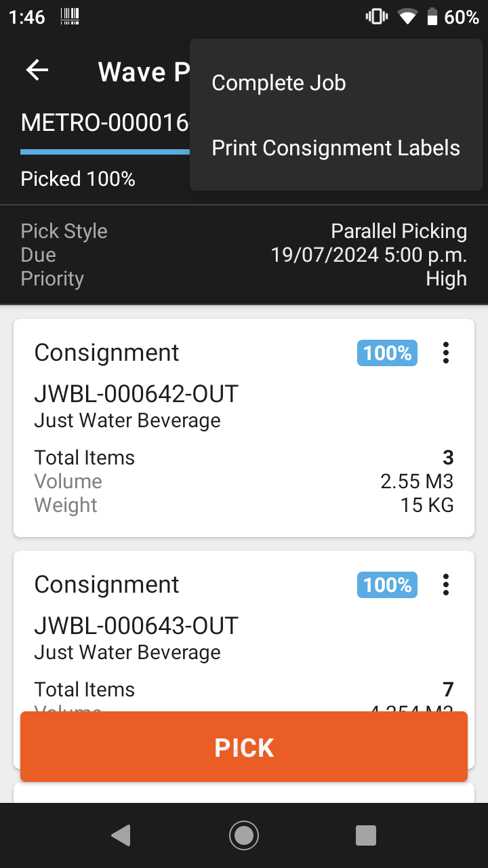The image size is (488, 868).
Task: Tap the barcode icon in status bar
Action: [x=70, y=17]
